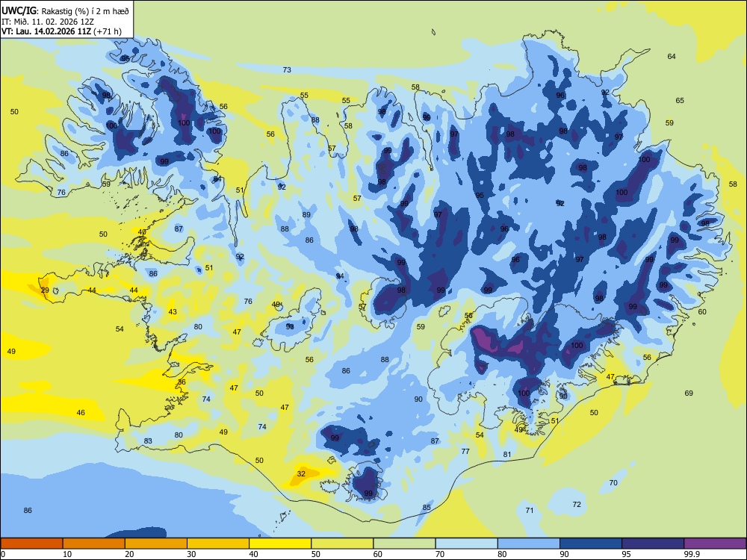The image size is (747, 560).
Task: Select the humidity value 43 on map
Action: pyautogui.click(x=173, y=312)
